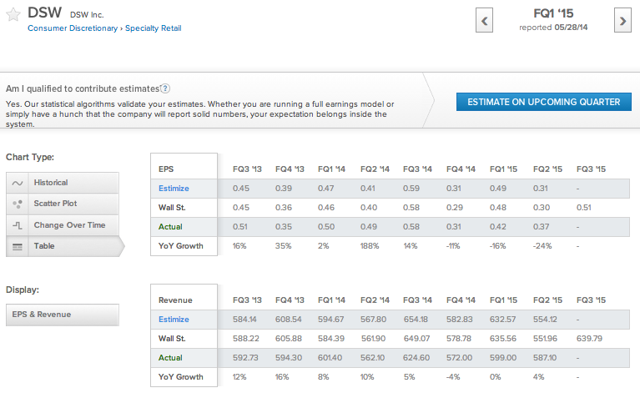Open Specialty Retail industry link
640x398 pixels.
tap(153, 28)
